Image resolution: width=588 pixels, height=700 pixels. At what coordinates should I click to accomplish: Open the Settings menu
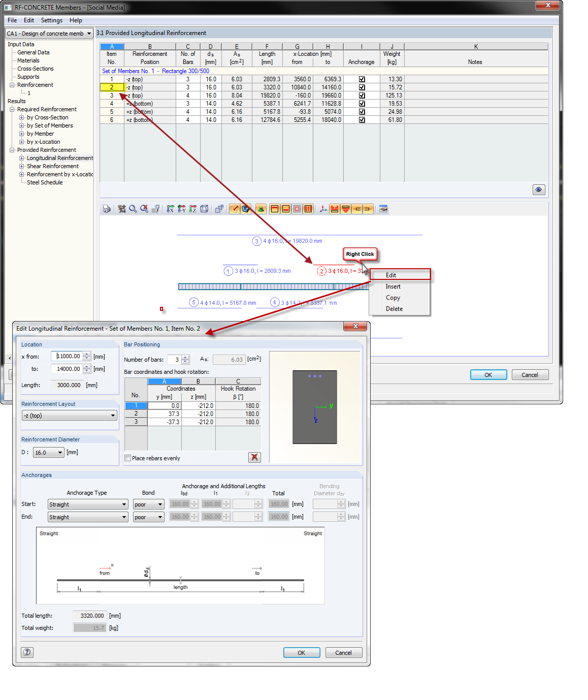click(51, 20)
